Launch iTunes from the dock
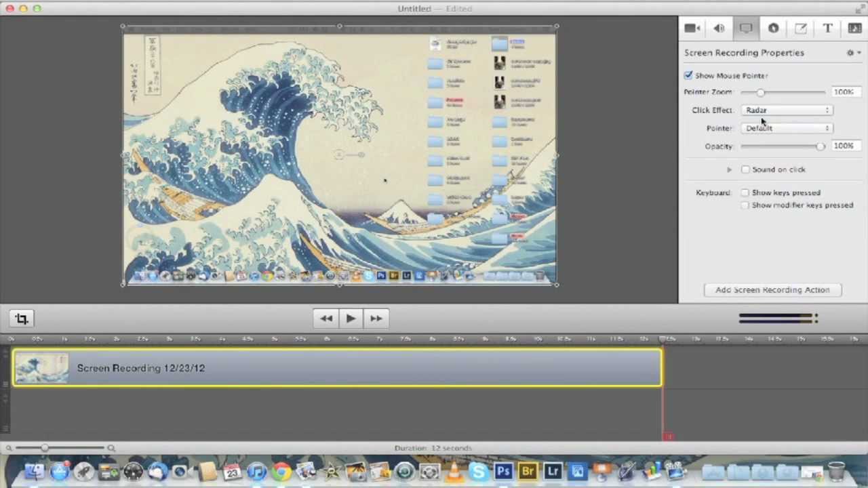The image size is (868, 488). click(257, 471)
